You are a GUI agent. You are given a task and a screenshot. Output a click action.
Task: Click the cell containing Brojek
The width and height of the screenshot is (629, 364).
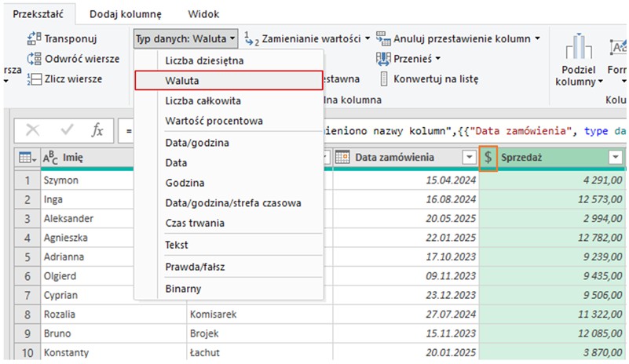tap(260, 333)
